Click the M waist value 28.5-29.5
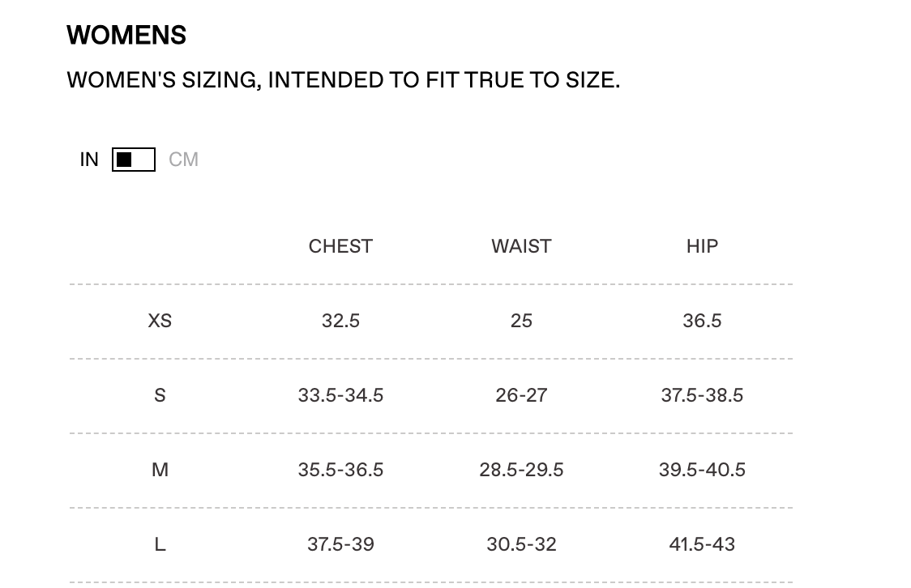 pyautogui.click(x=521, y=470)
